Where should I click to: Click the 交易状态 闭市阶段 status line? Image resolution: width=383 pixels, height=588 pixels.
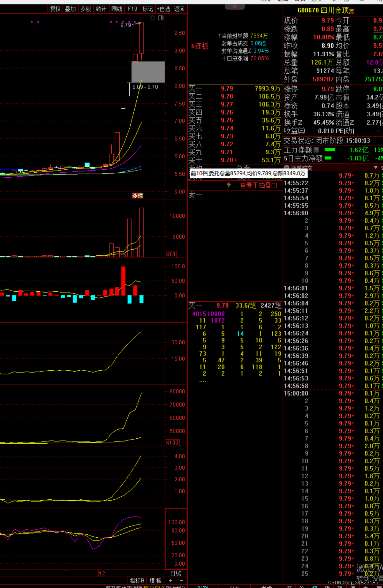pyautogui.click(x=327, y=141)
